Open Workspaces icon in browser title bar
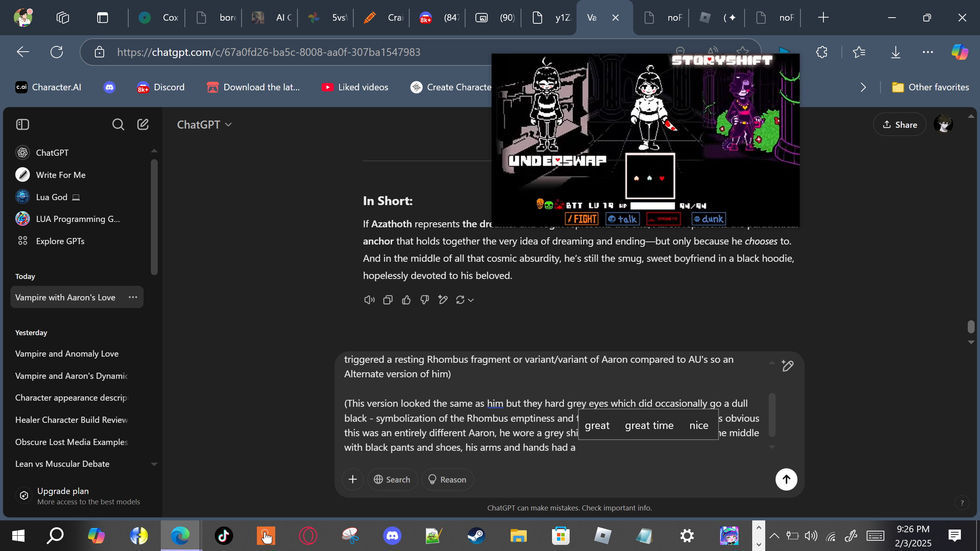980x551 pixels. 63,18
